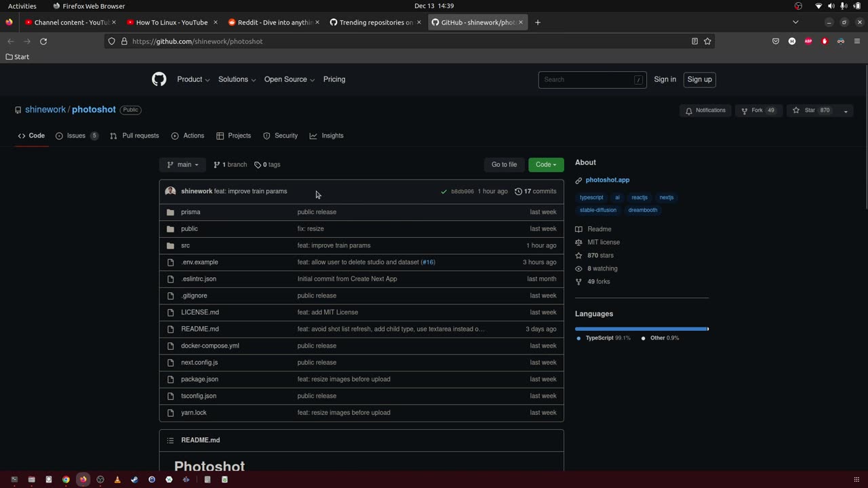Image resolution: width=868 pixels, height=488 pixels.
Task: Open the Activities overview
Action: click(22, 6)
